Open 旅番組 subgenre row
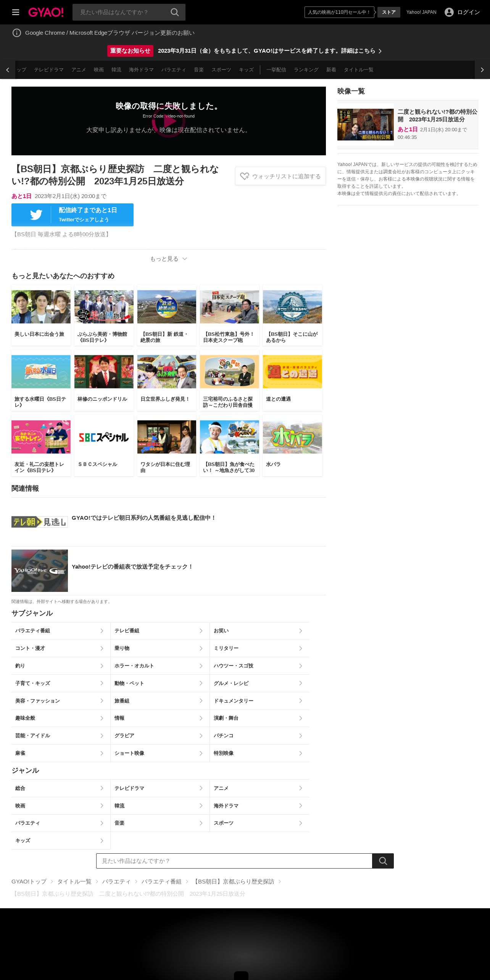490x980 pixels. (160, 701)
